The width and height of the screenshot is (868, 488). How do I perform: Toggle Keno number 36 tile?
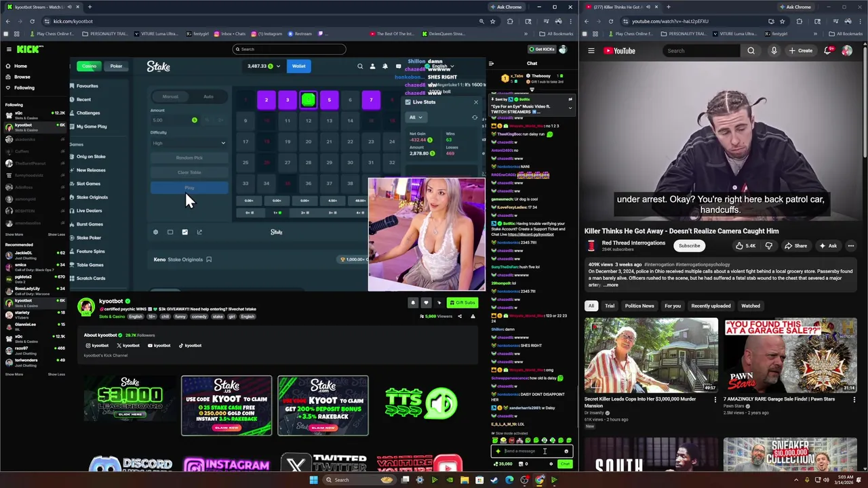click(x=308, y=183)
